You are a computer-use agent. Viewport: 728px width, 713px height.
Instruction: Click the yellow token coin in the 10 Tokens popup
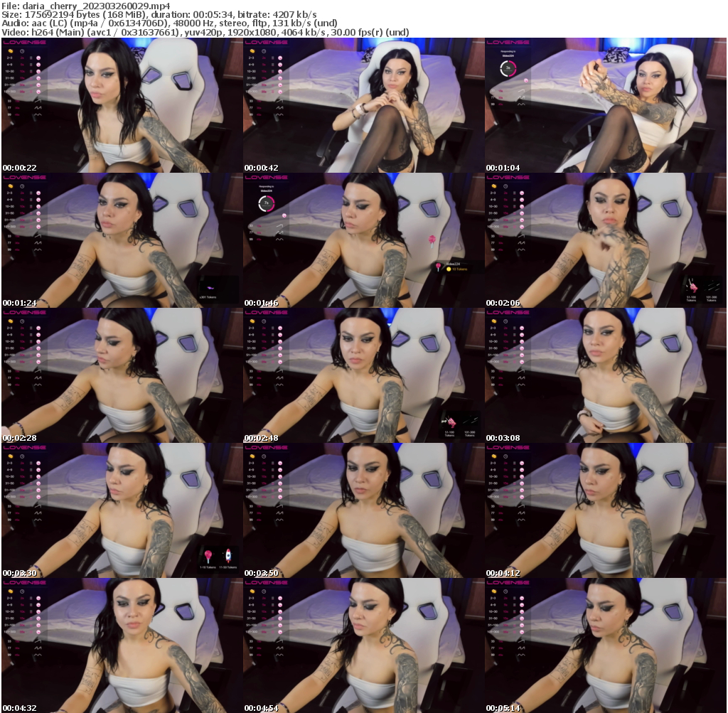point(449,269)
